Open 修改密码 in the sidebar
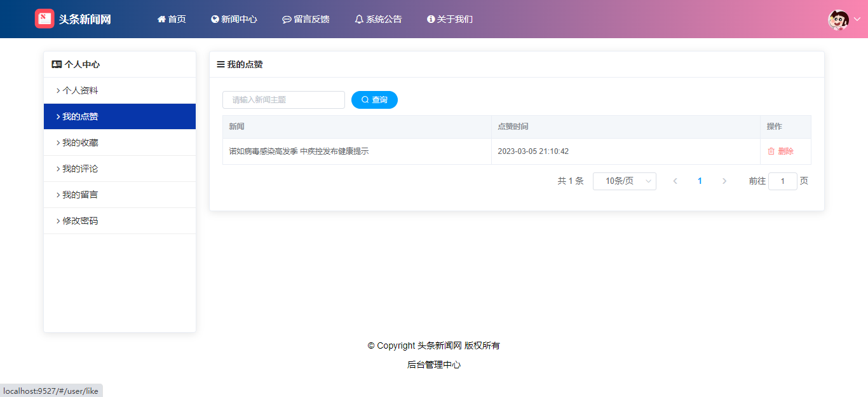 (80, 221)
